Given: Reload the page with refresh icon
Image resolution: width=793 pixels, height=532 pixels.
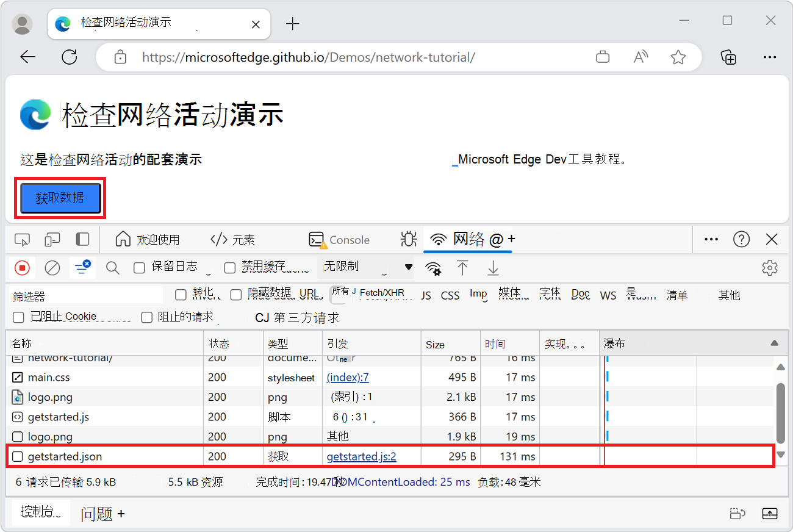Looking at the screenshot, I should click(x=70, y=57).
